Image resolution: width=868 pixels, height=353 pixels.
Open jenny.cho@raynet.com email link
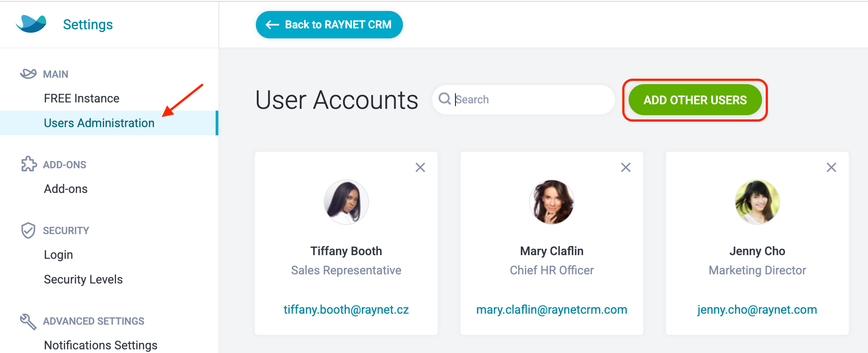coord(757,310)
